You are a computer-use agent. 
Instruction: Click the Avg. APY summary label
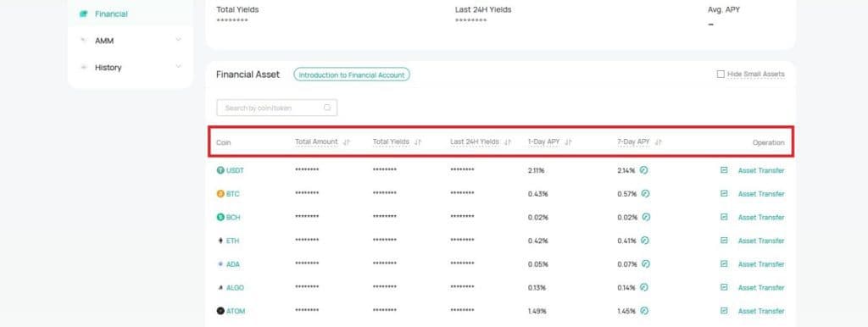(724, 9)
